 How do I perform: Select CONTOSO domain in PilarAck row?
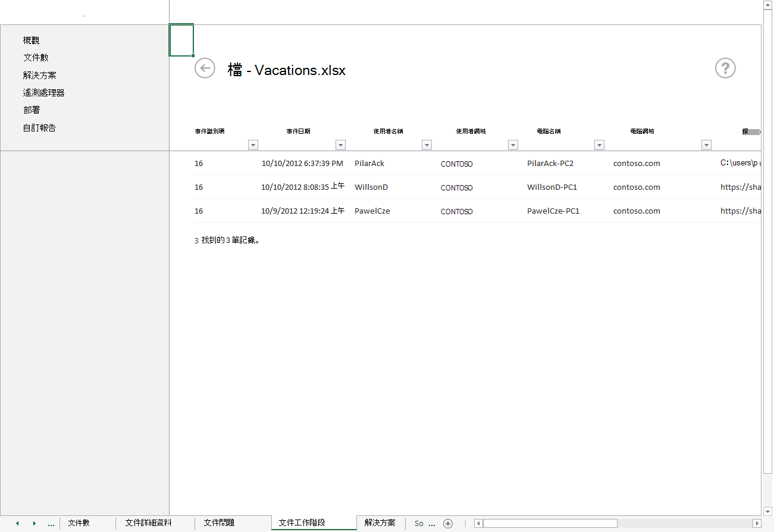coord(457,164)
